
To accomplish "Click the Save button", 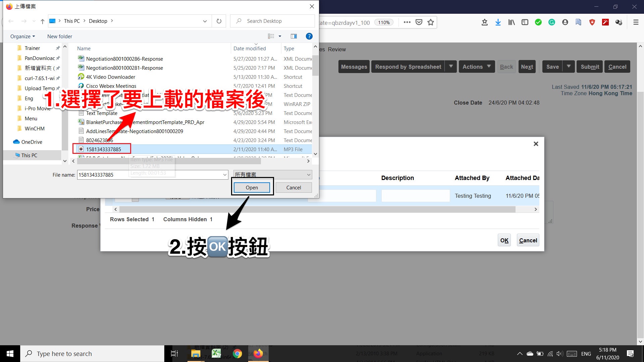I will (552, 67).
